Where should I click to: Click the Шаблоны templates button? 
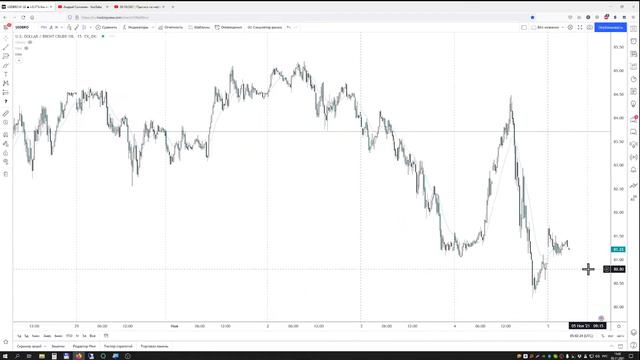[199, 27]
